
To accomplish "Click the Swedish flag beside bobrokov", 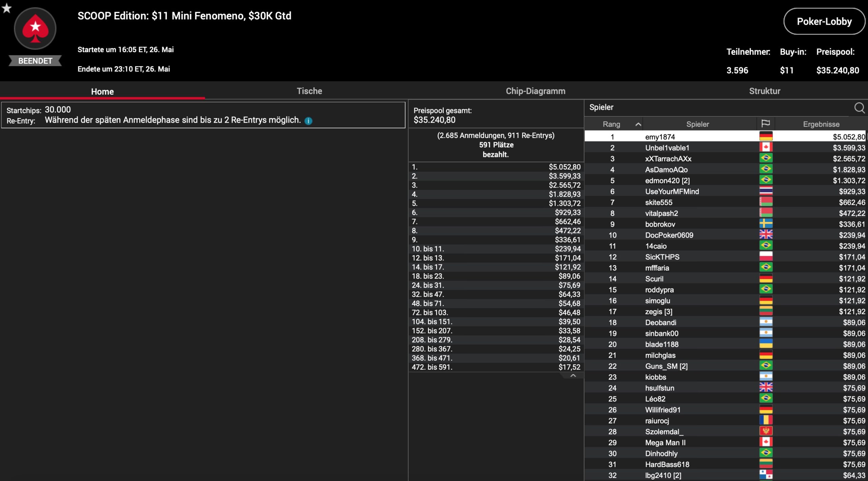I will (x=766, y=224).
